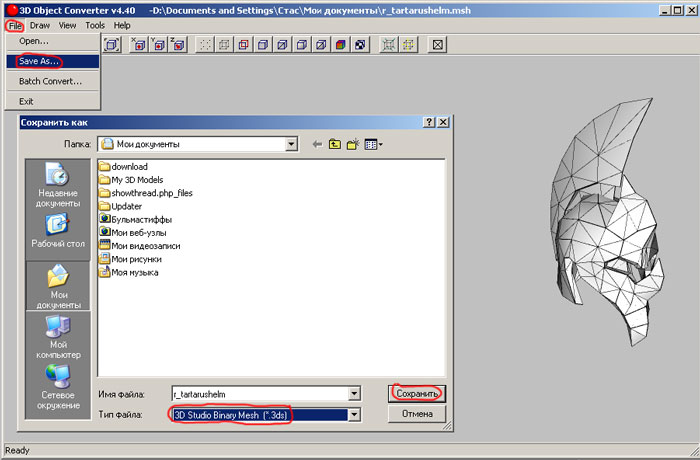
Task: Go up one folder level
Action: pos(336,144)
